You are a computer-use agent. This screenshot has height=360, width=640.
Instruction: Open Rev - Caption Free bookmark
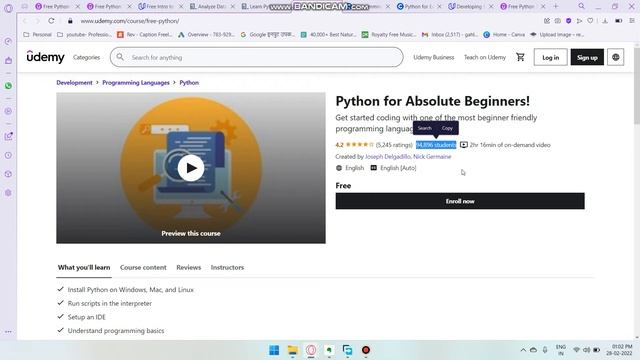pos(144,35)
